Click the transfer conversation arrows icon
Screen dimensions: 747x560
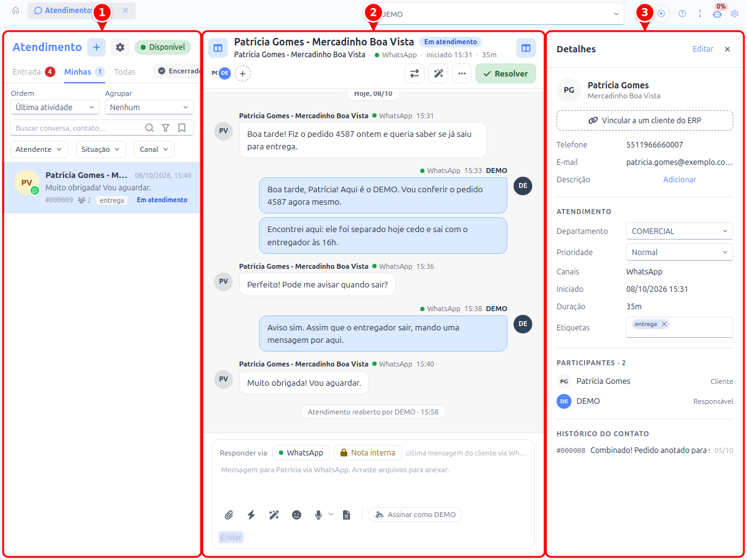[x=414, y=73]
